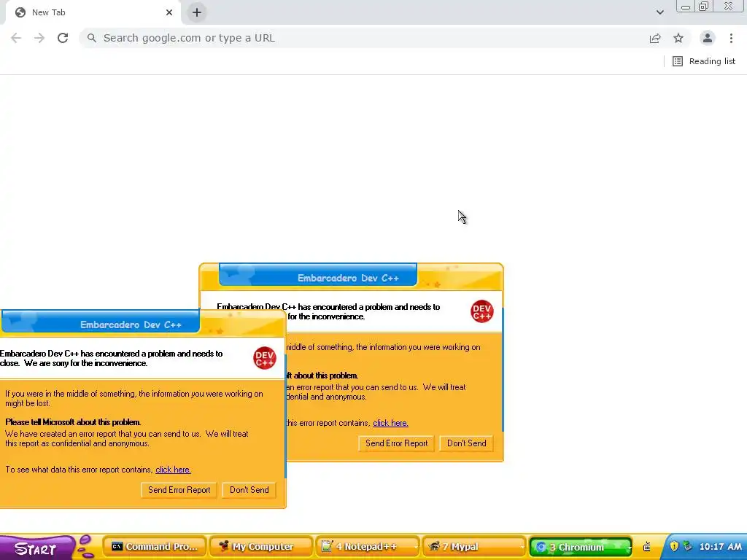
Task: Click the taskbar clock 10:17 AM
Action: click(x=720, y=547)
